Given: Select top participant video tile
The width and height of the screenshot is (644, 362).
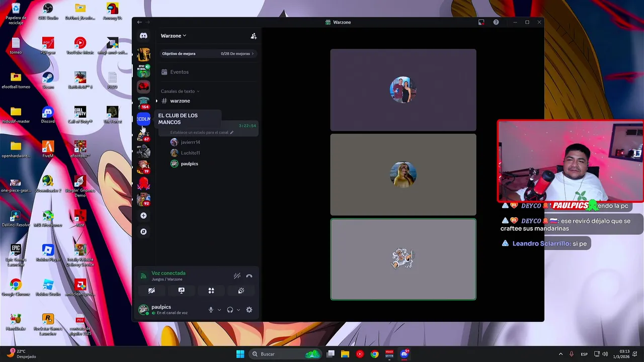Looking at the screenshot, I should pos(403,89).
